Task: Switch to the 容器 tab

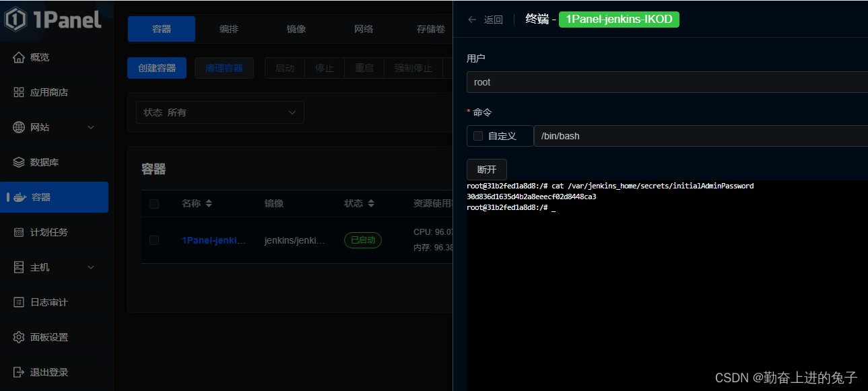Action: click(x=162, y=29)
